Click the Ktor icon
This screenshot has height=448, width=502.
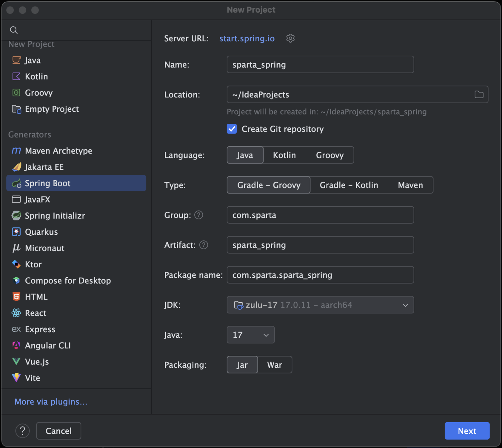pyautogui.click(x=16, y=264)
